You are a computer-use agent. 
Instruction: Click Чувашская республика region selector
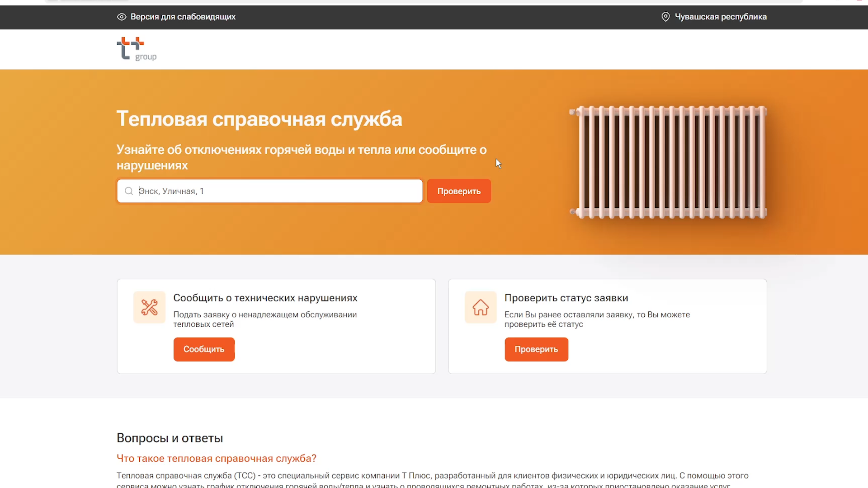(x=720, y=17)
